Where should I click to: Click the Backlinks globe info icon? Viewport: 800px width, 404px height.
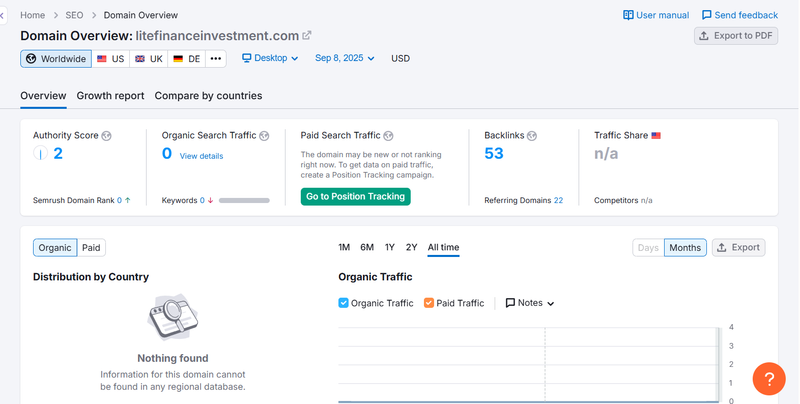pyautogui.click(x=532, y=136)
